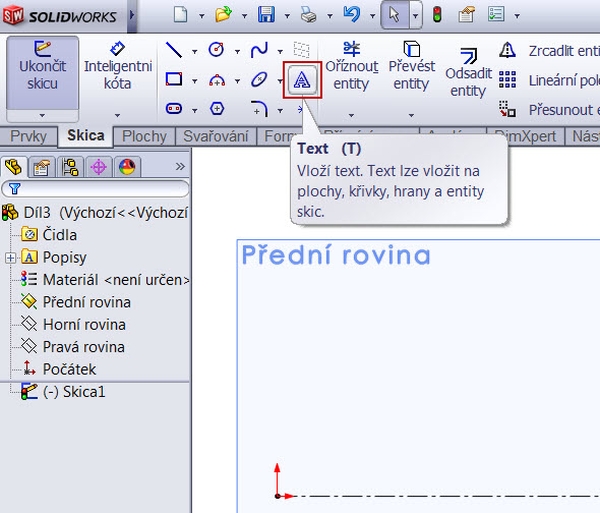Open the PropertyManager tab icon

point(41,166)
